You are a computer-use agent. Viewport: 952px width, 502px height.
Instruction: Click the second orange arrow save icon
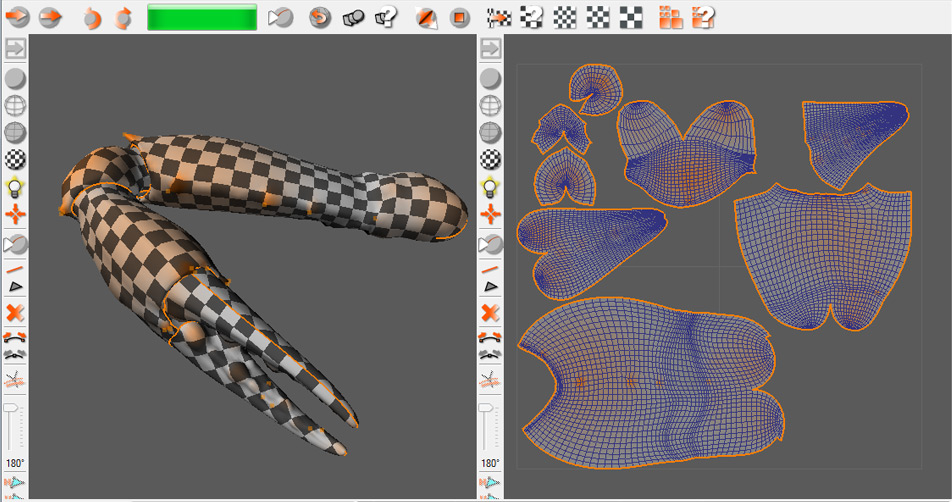tap(50, 16)
